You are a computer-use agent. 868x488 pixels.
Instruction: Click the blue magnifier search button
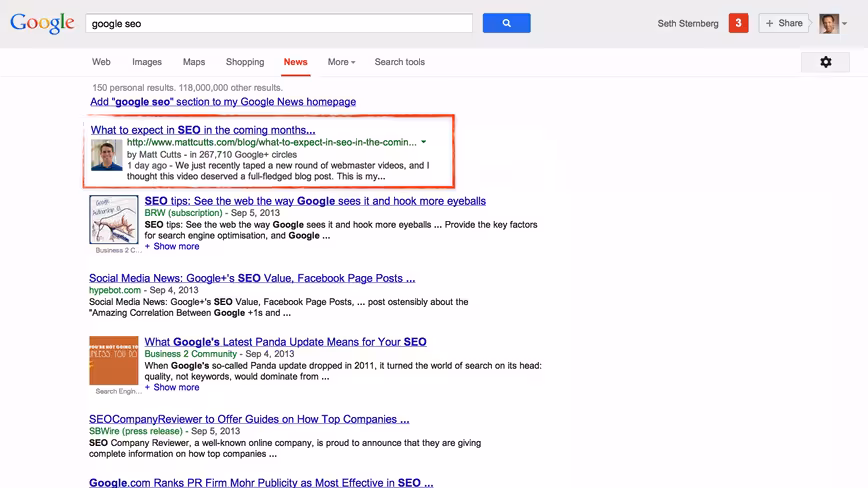click(x=507, y=23)
